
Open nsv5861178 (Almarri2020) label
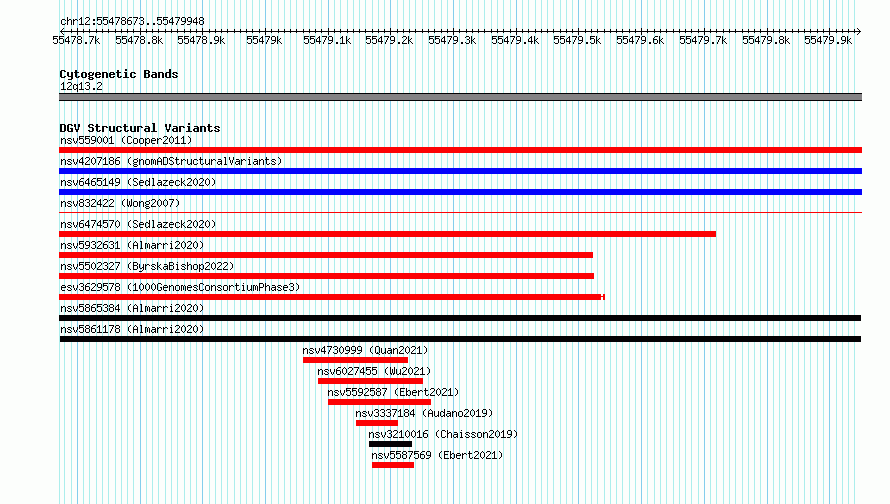(132, 329)
